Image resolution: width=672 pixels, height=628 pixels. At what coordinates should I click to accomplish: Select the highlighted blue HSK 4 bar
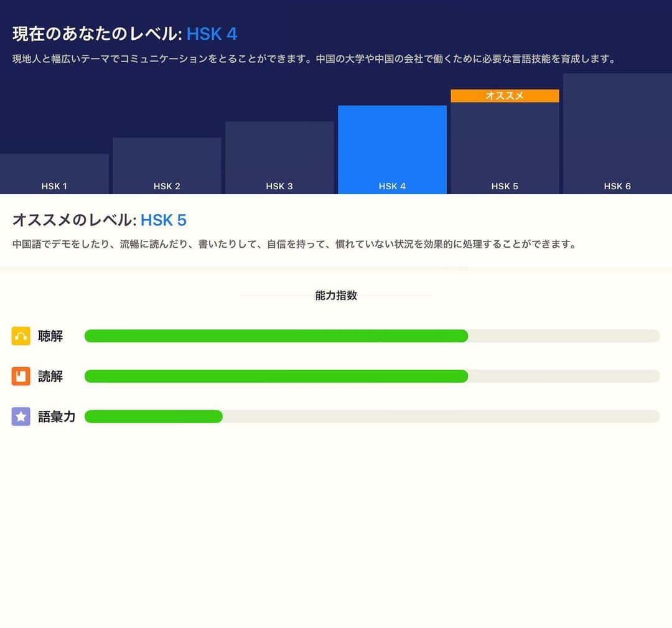pos(392,149)
